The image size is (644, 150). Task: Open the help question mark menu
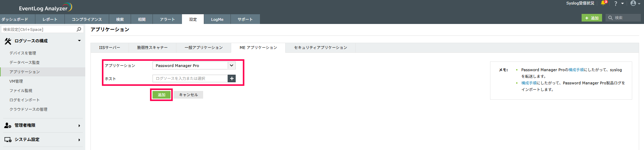click(x=616, y=3)
